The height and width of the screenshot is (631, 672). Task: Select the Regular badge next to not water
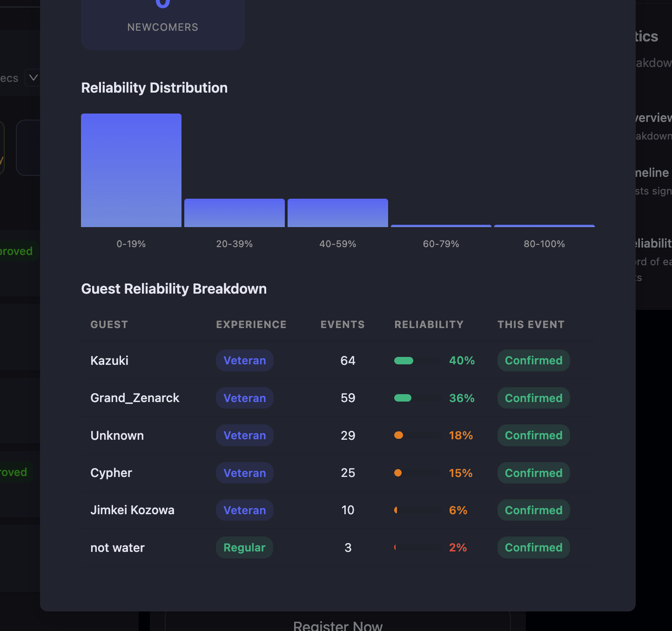[x=244, y=547]
